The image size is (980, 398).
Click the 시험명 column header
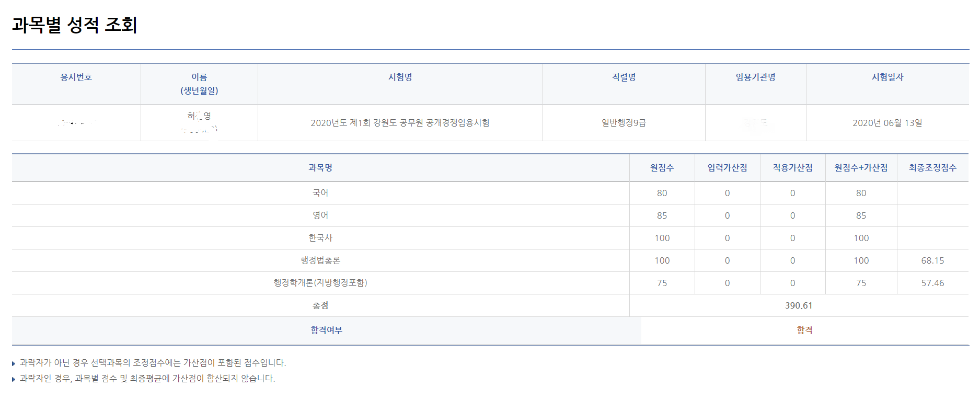pos(400,77)
